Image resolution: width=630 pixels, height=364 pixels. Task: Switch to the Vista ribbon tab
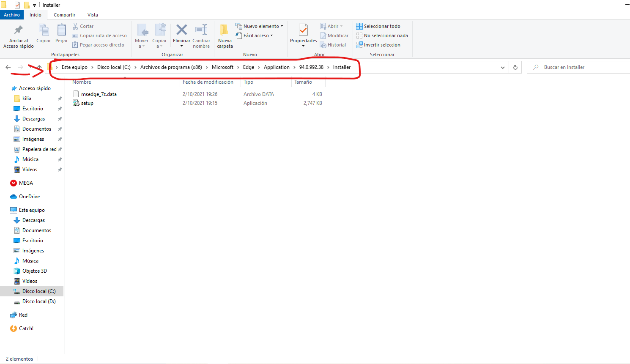coord(93,15)
